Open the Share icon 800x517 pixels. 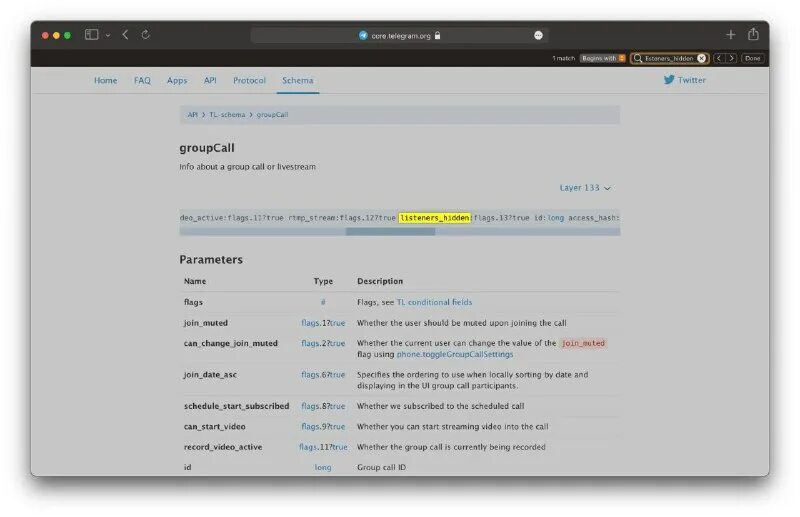(x=753, y=34)
